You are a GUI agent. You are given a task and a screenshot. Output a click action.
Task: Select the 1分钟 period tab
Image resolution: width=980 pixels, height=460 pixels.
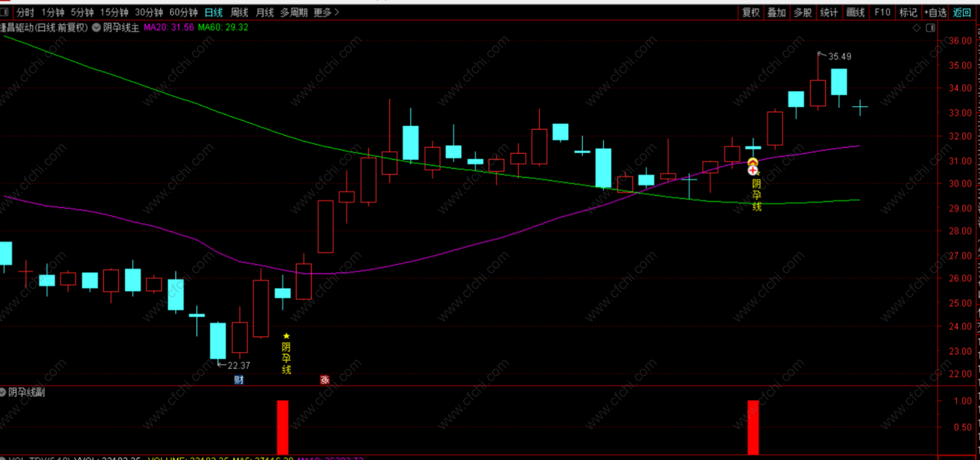point(53,13)
